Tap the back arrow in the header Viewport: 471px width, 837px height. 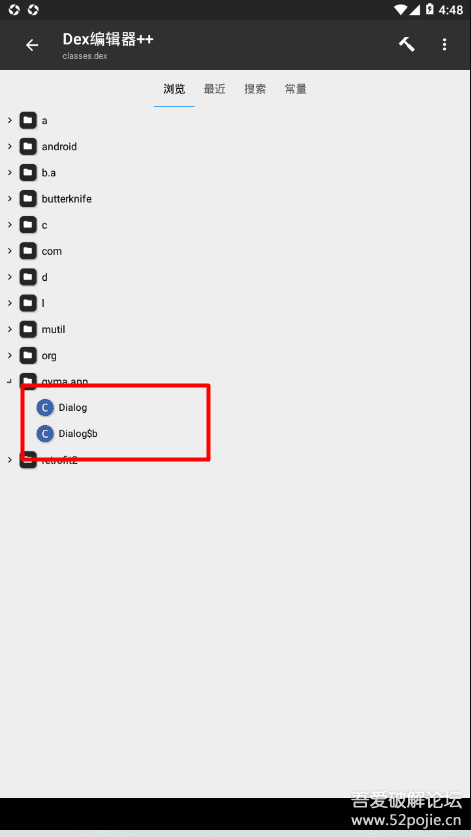click(x=32, y=45)
